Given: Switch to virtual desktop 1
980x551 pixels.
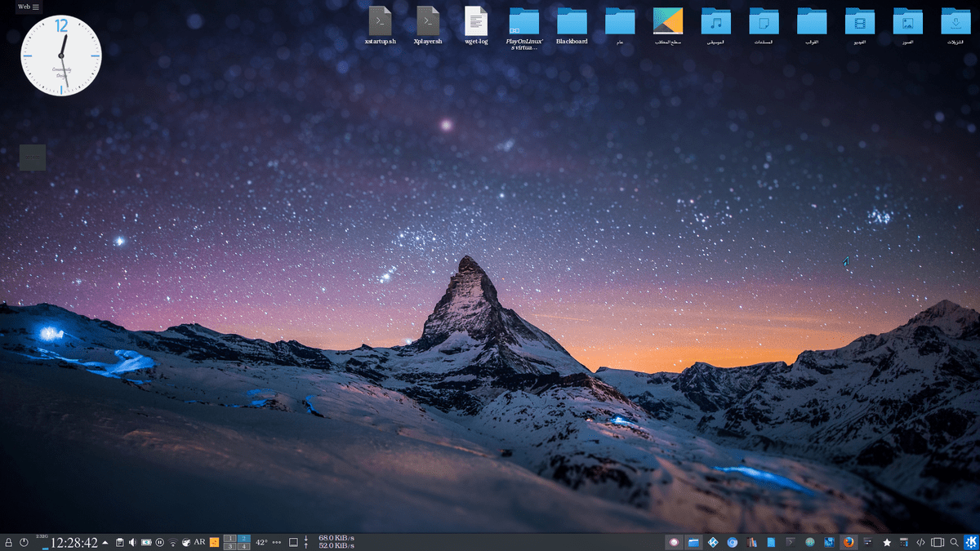Looking at the screenshot, I should click(x=230, y=538).
